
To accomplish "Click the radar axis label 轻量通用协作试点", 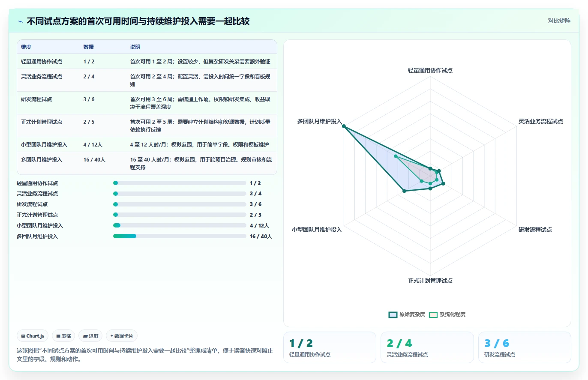I will 430,70.
